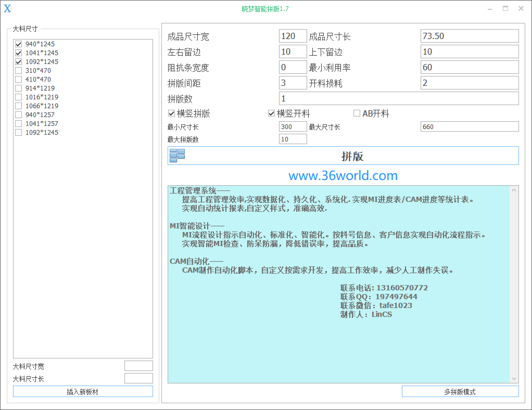Screen dimensions: 532x410
Task: Check the 940*1257 board size
Action: tap(18, 115)
